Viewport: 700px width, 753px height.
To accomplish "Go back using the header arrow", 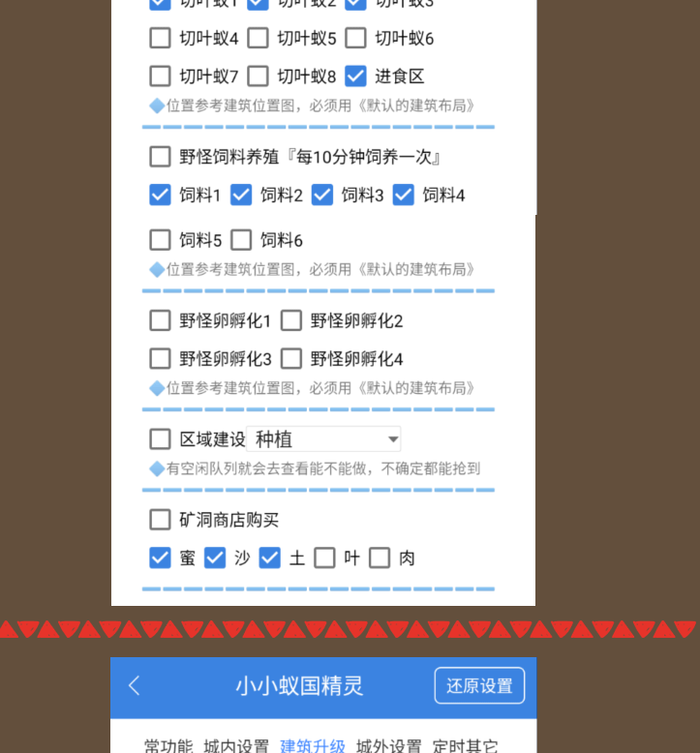I will (x=135, y=685).
